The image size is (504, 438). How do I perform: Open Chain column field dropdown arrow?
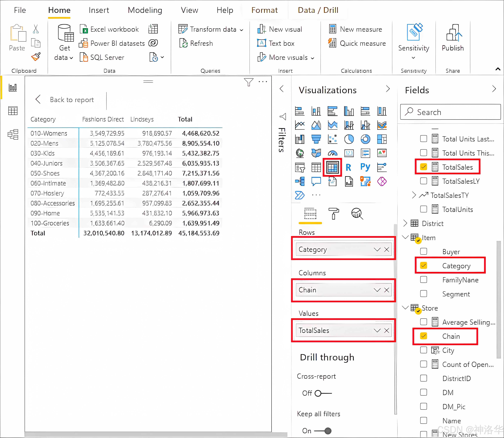pyautogui.click(x=377, y=290)
